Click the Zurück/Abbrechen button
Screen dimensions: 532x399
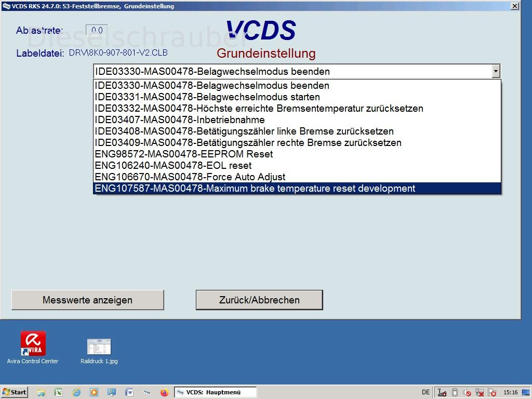[x=259, y=300]
